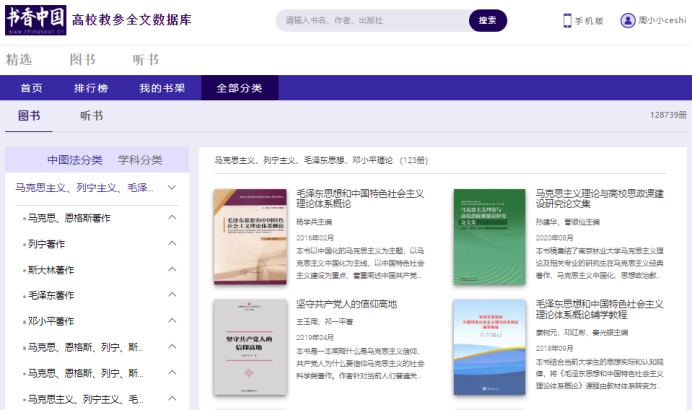The image size is (692, 410).
Task: Click the 书香中国 site logo
Action: [x=36, y=19]
